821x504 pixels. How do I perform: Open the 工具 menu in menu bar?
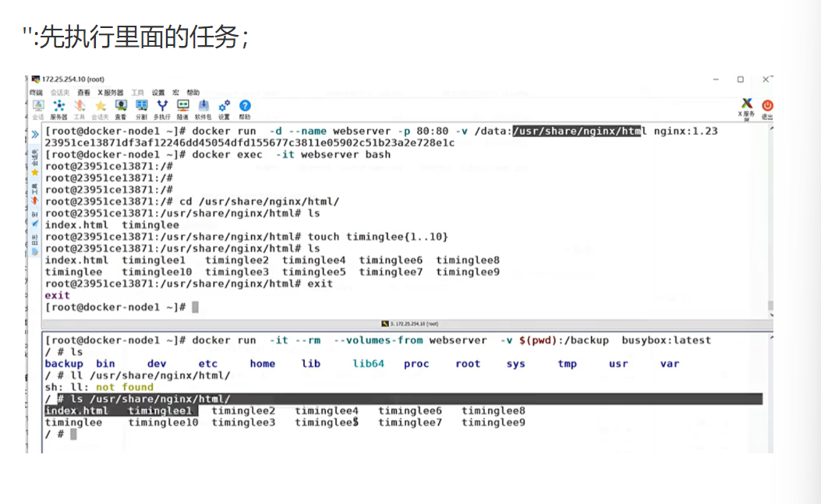point(137,93)
